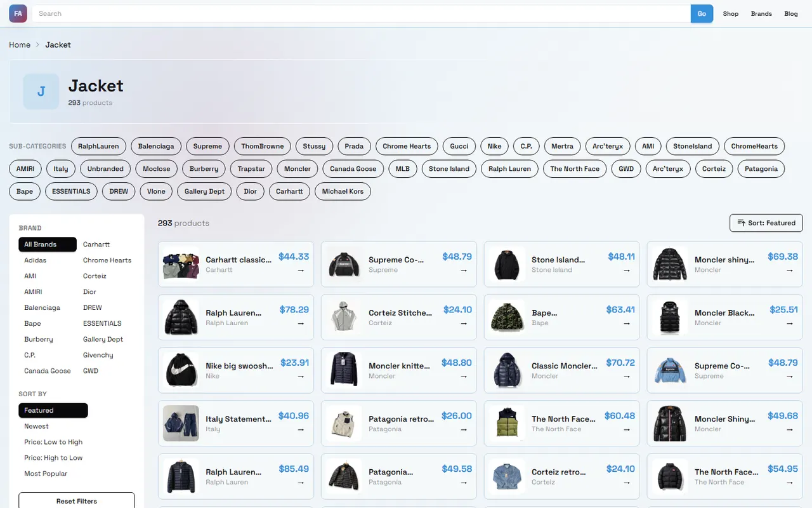Click arrow on Italy Statement $40.96 card
This screenshot has height=508, width=812.
[x=301, y=429]
